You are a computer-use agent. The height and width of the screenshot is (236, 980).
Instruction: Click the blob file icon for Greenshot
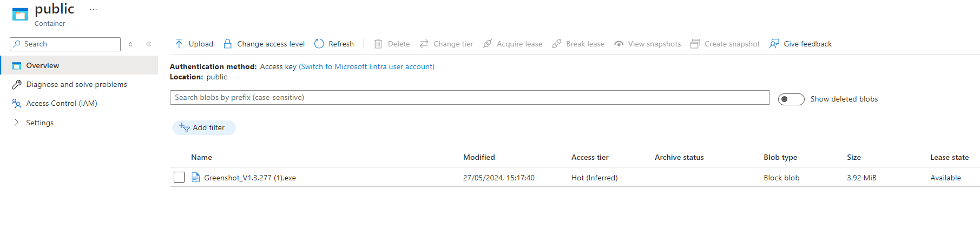[x=196, y=178]
